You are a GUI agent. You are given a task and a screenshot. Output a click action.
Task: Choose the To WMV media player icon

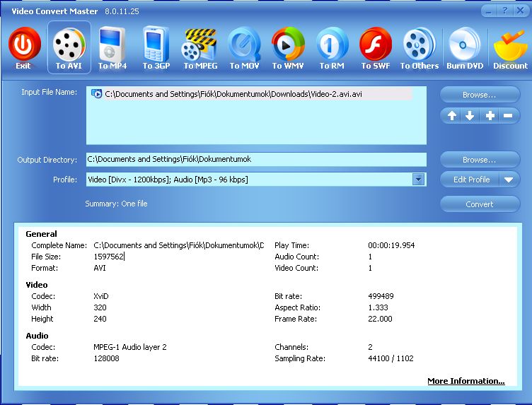point(288,45)
